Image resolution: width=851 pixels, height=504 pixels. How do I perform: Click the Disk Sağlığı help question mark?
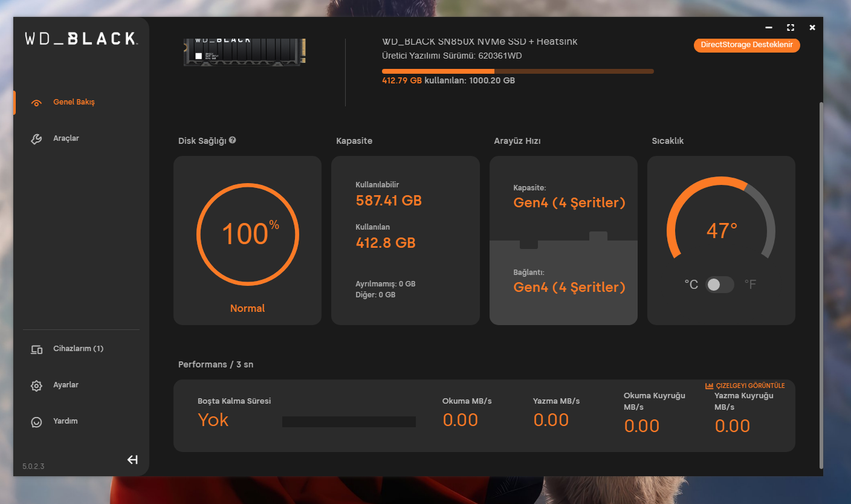pos(233,140)
